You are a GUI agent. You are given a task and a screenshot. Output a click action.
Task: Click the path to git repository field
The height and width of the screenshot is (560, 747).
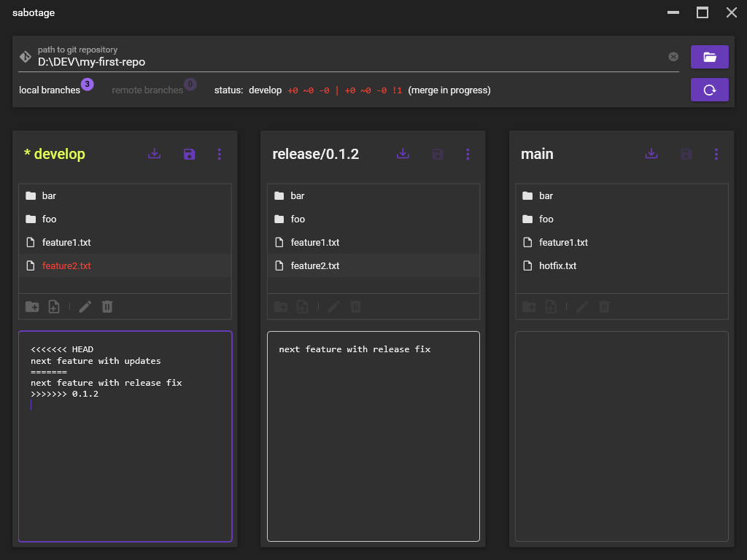[x=349, y=57]
